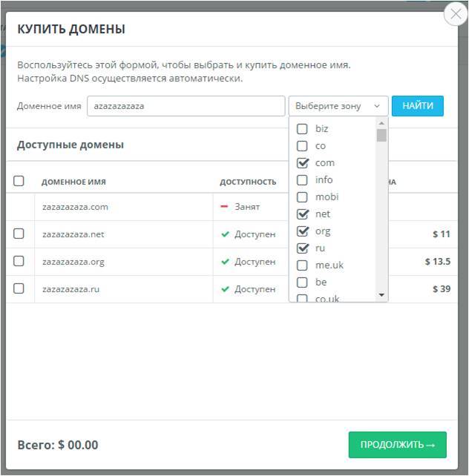Image resolution: width=469 pixels, height=476 pixels.
Task: Toggle the select-all domains checkbox
Action: point(19,181)
